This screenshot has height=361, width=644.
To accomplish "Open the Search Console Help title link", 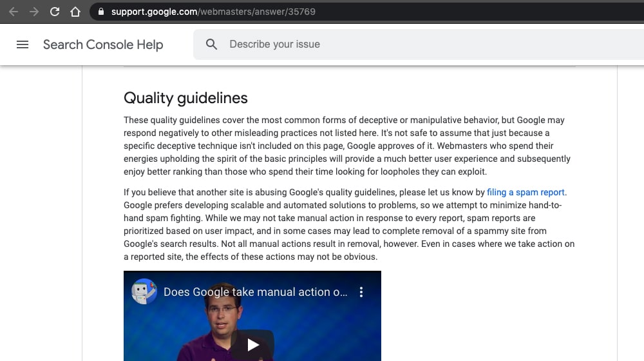I will click(103, 44).
